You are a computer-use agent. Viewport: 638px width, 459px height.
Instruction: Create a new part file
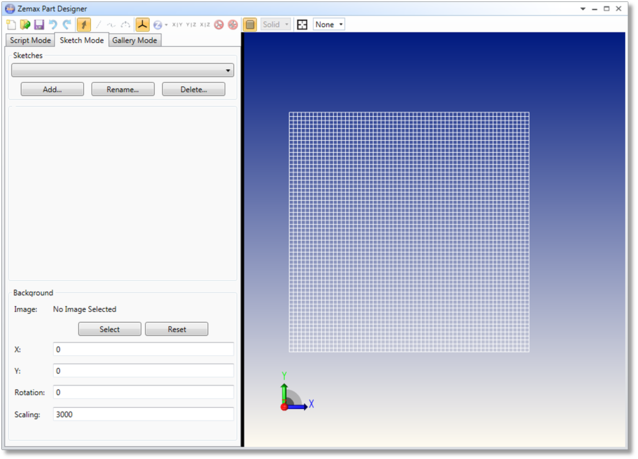click(x=11, y=25)
